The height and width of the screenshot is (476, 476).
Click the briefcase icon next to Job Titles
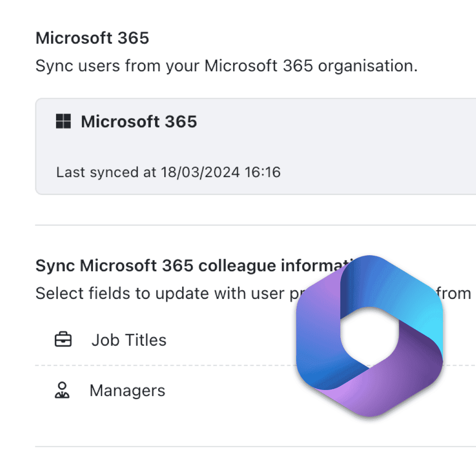tap(63, 339)
